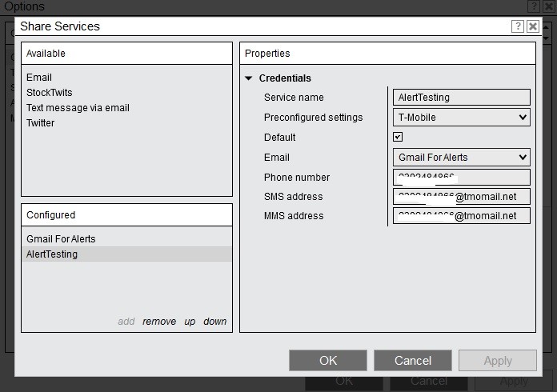Screen dimensions: 557x392
Task: Click the up link
Action: point(190,322)
